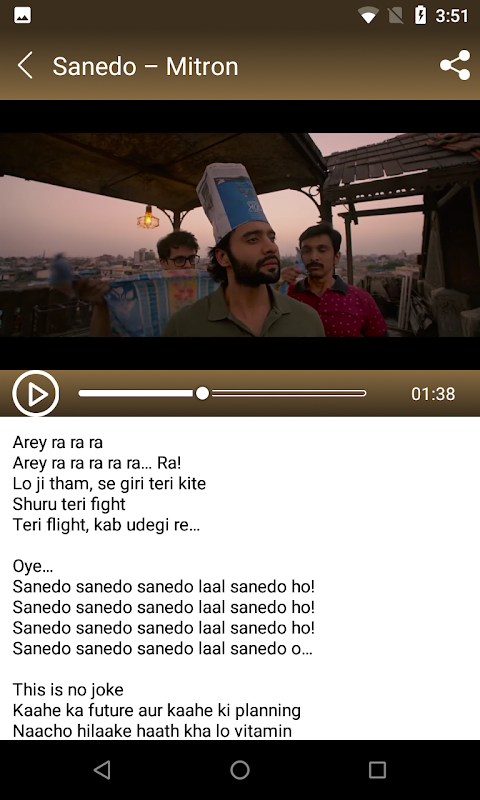Tap the lyric line 'This is no joke'
This screenshot has height=800, width=480.
(x=68, y=690)
